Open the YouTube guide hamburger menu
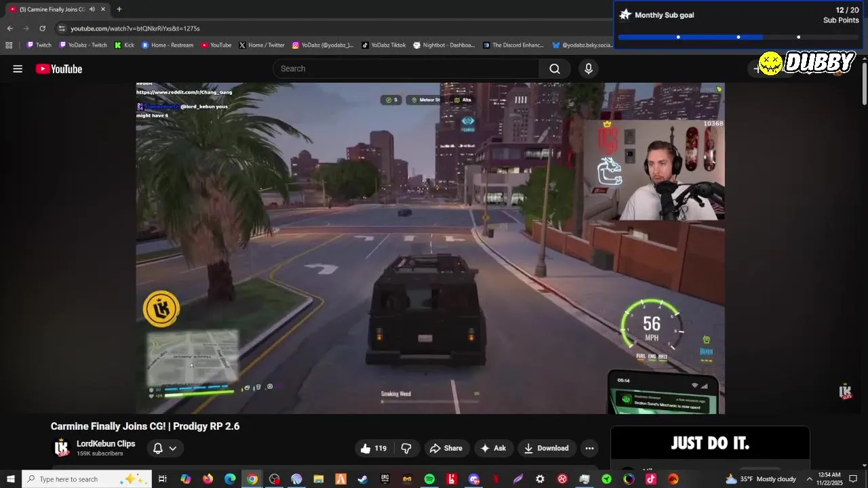The width and height of the screenshot is (868, 488). 18,68
